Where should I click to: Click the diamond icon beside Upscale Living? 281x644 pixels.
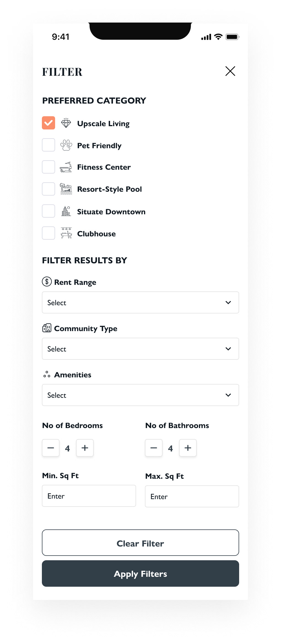(66, 123)
